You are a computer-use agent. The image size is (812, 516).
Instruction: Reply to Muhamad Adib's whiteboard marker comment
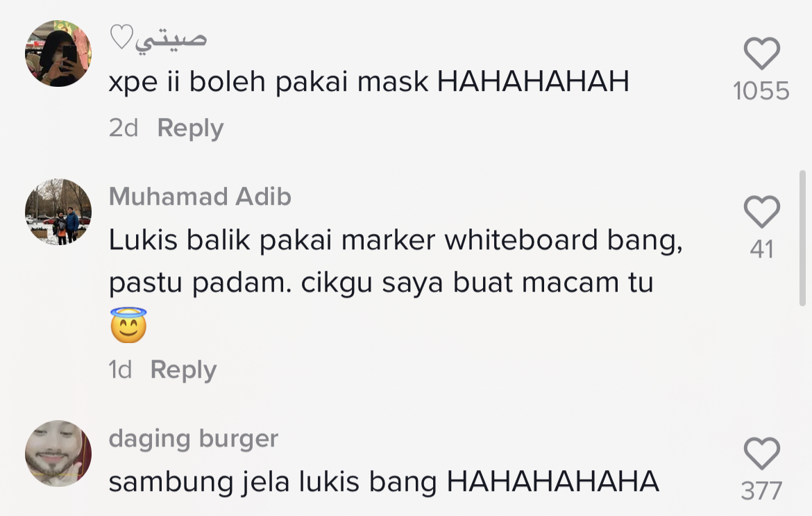[183, 370]
